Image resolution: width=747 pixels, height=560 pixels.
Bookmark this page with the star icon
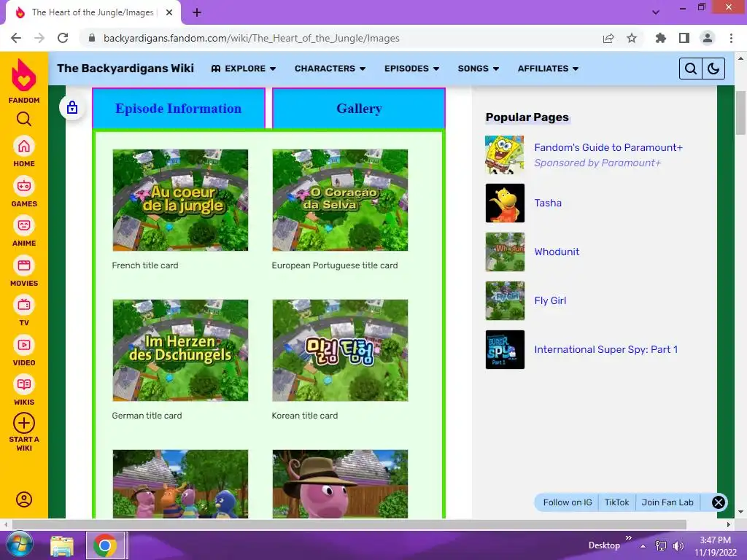tap(632, 38)
